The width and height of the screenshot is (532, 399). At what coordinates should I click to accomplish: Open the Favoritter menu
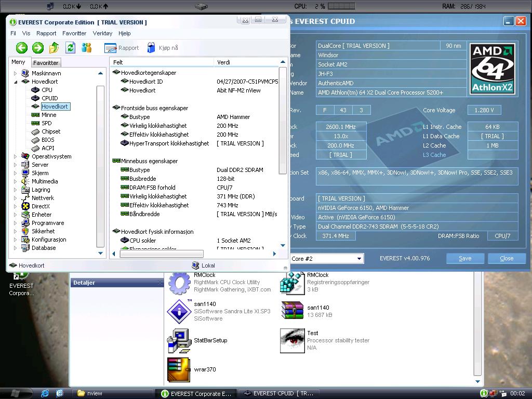pyautogui.click(x=74, y=33)
